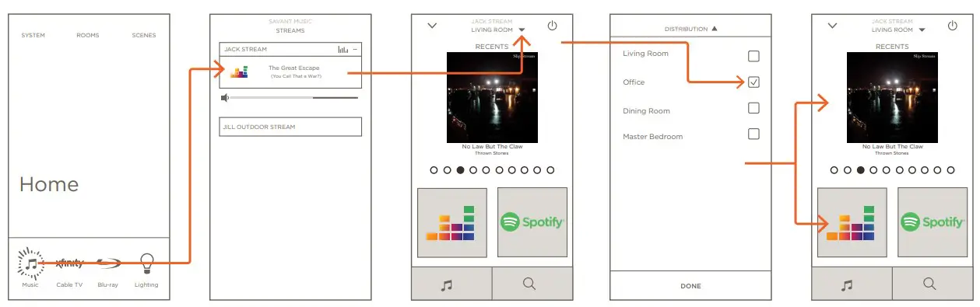Viewport: 980px width, 307px height.
Task: Tap the minus icon in Jack Stream header
Action: pyautogui.click(x=355, y=49)
